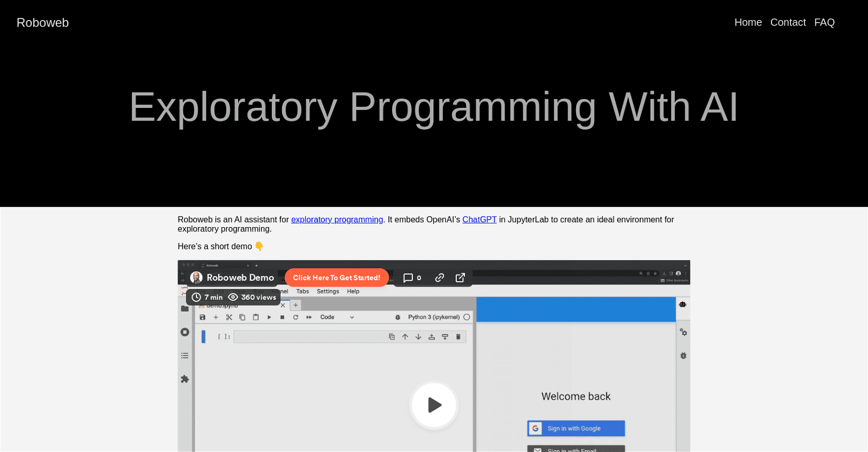Click the table of contents list icon
This screenshot has width=868, height=452.
coord(185,356)
